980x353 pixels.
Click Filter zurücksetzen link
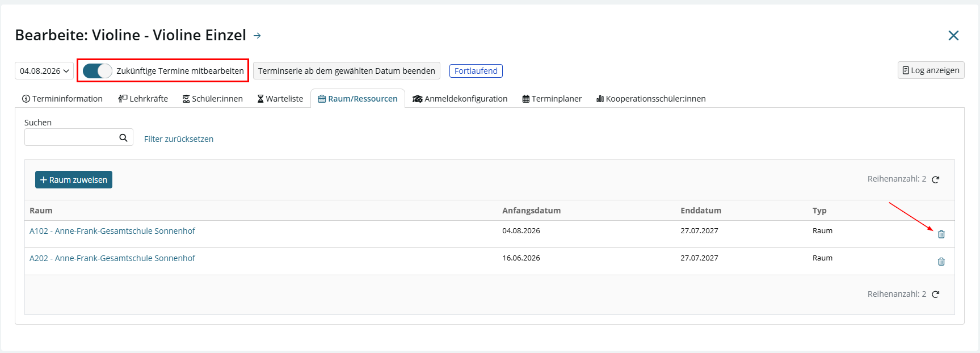coord(179,139)
